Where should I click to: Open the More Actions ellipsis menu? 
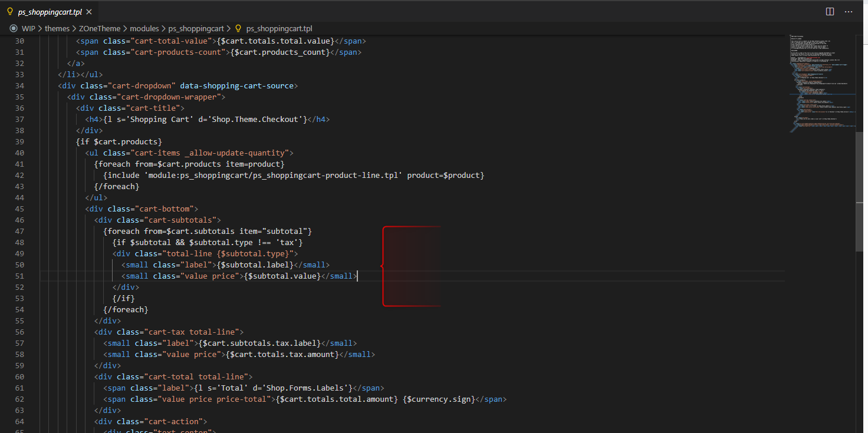pyautogui.click(x=849, y=11)
